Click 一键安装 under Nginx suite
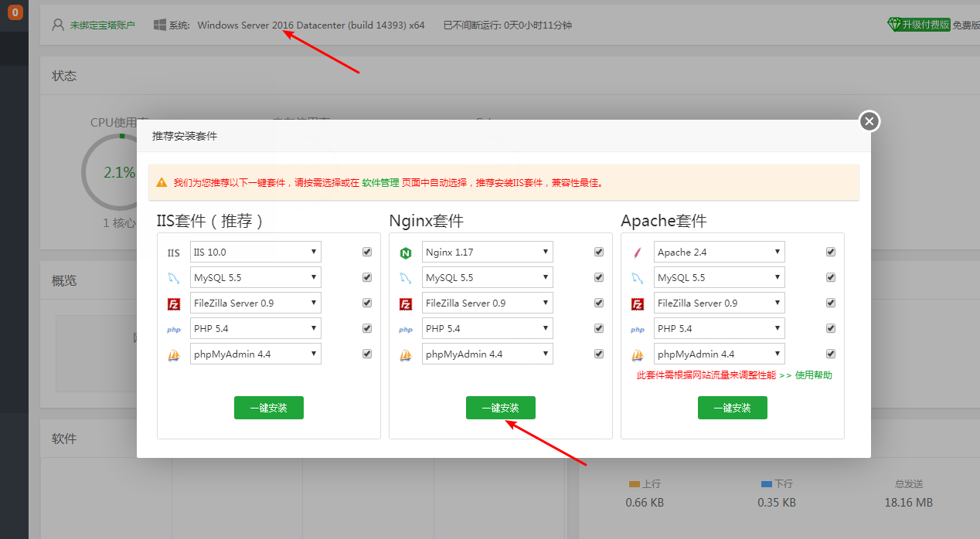The width and height of the screenshot is (980, 539). click(x=501, y=408)
